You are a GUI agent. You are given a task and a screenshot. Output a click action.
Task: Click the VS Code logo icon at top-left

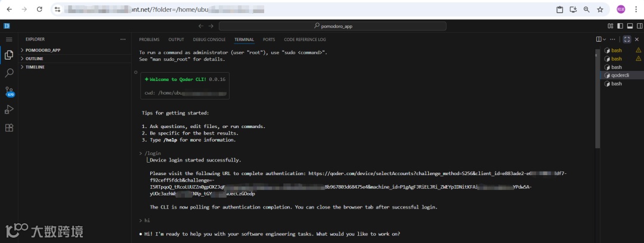click(7, 26)
